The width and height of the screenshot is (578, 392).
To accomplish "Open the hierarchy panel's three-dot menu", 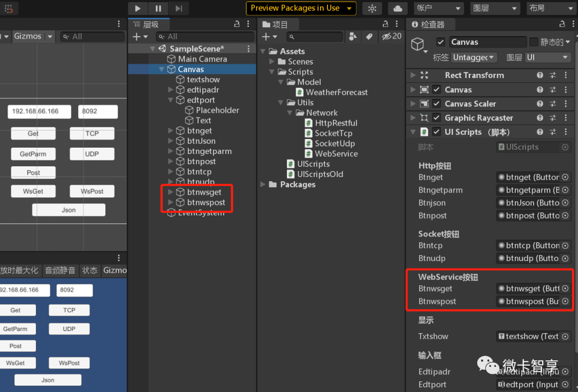I will pyautogui.click(x=248, y=24).
